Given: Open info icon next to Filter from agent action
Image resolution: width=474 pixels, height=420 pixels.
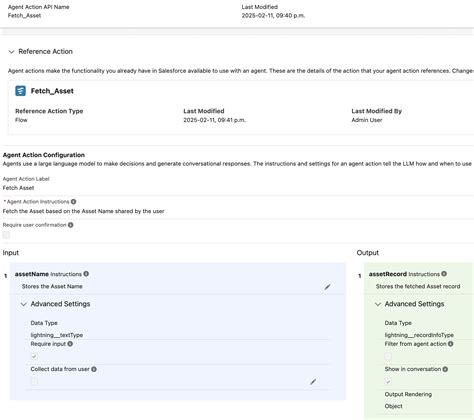Looking at the screenshot, I should (450, 344).
